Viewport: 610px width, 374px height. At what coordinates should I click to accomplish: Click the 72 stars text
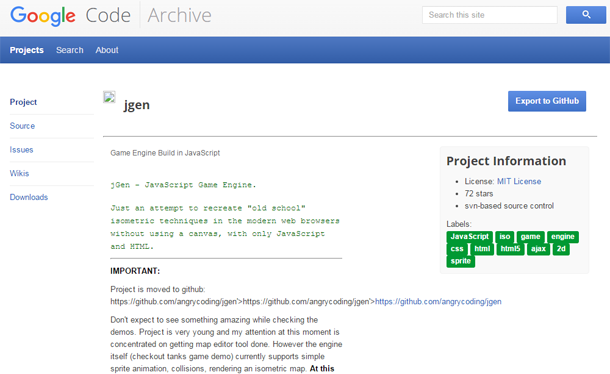tap(479, 194)
